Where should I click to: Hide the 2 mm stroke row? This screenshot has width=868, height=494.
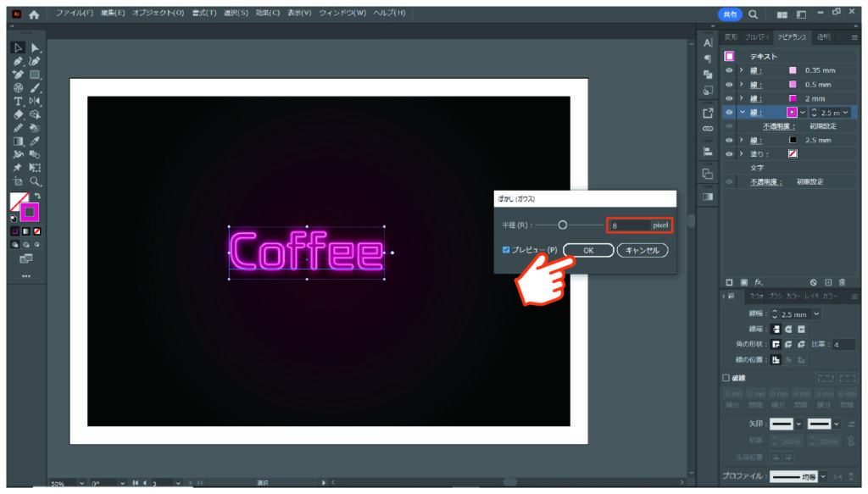729,98
